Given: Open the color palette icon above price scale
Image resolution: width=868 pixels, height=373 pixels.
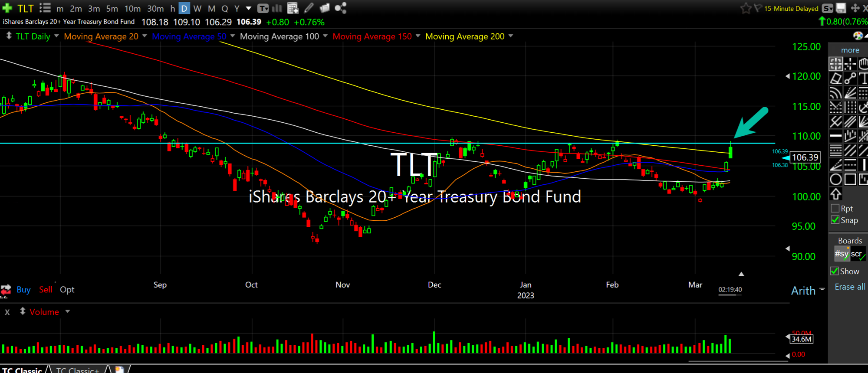Looking at the screenshot, I should pos(858,36).
